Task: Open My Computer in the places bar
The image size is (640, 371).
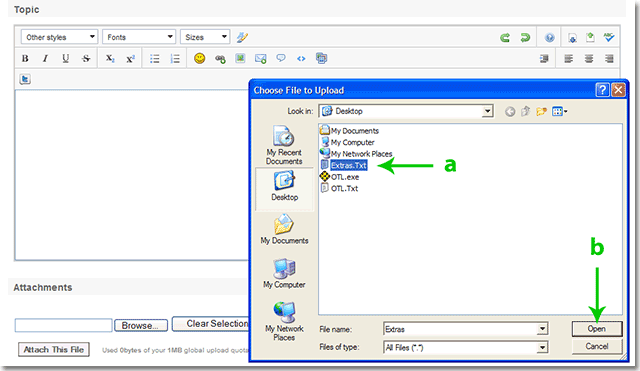Action: click(x=284, y=273)
